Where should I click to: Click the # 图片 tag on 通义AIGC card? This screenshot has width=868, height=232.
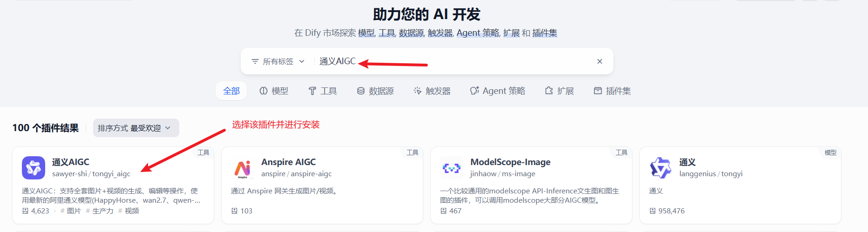pos(71,211)
